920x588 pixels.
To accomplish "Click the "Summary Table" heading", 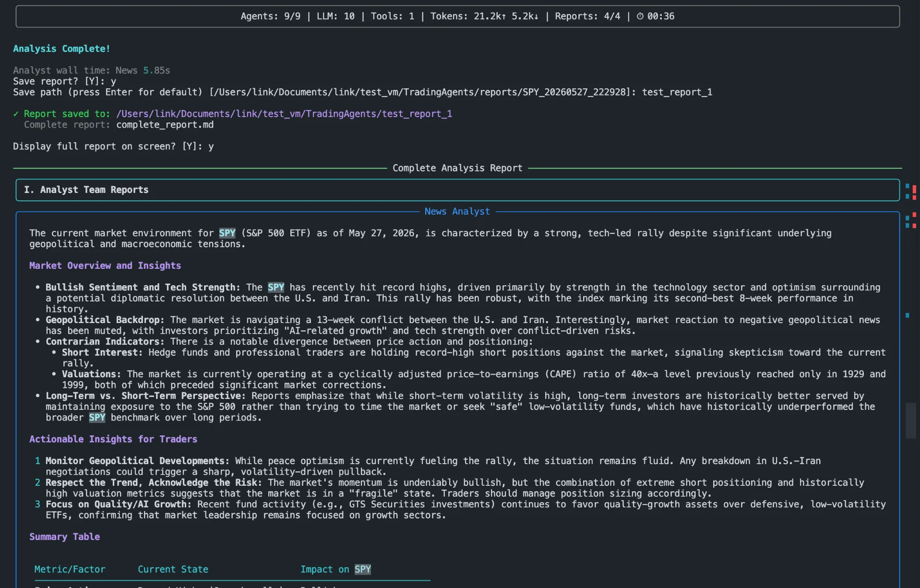I will point(65,537).
